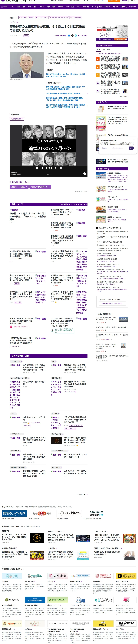Click rank 5 badge in access ranking
The image size is (138, 644).
point(98,91)
